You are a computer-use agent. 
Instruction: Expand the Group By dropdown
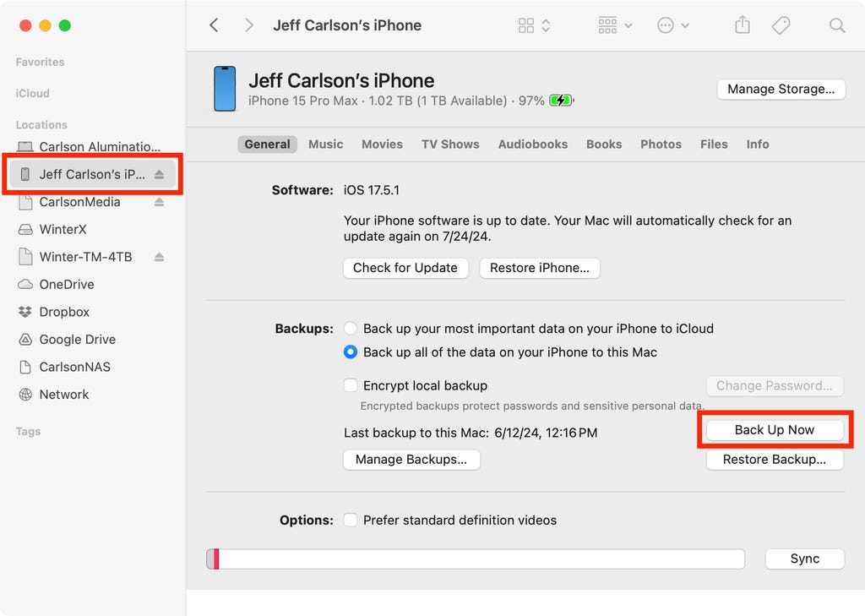point(615,25)
